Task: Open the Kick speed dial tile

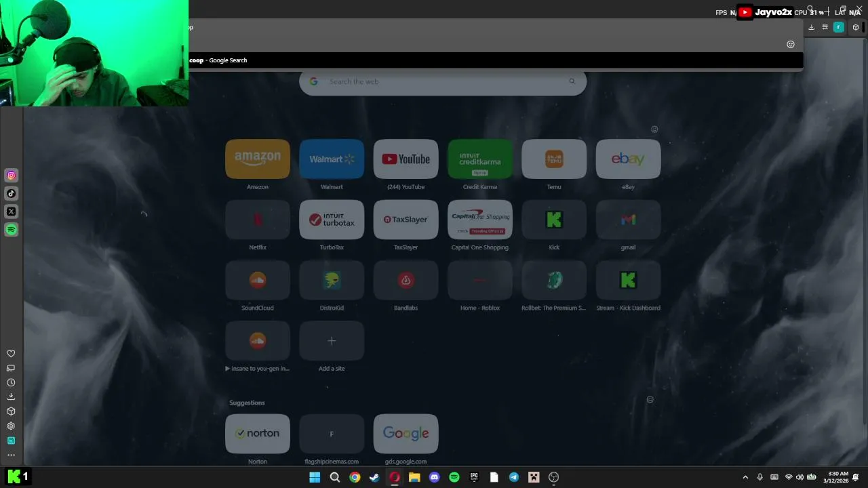Action: point(554,220)
